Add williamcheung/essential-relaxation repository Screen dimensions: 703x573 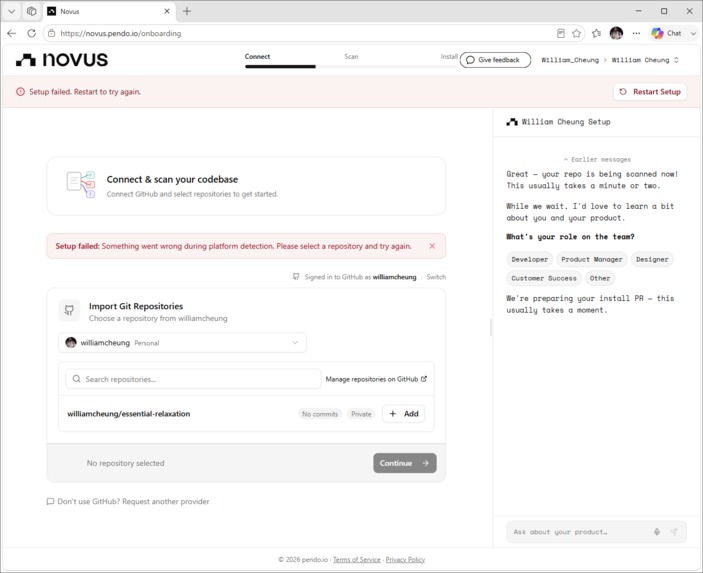[404, 414]
